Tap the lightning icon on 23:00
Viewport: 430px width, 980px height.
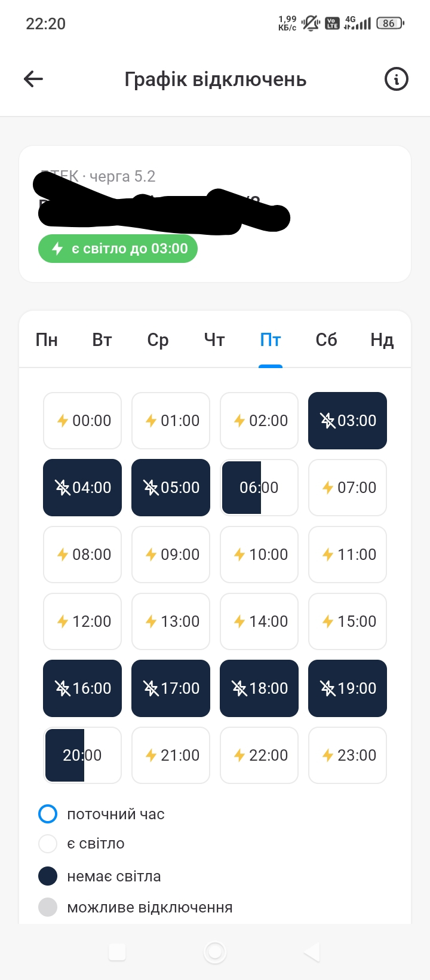(x=327, y=755)
